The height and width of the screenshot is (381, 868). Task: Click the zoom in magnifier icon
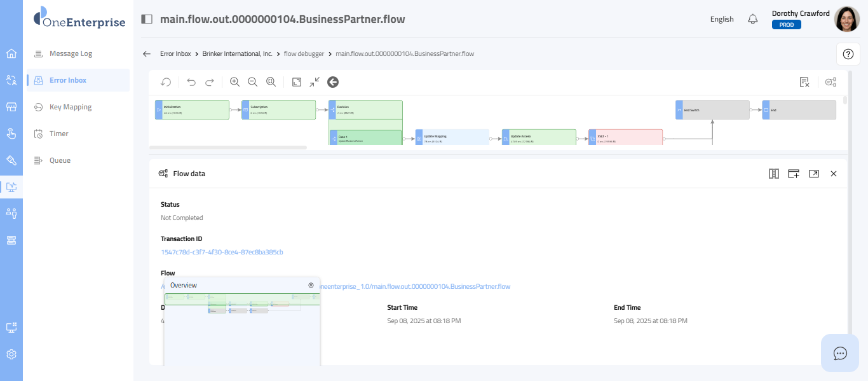tap(234, 82)
